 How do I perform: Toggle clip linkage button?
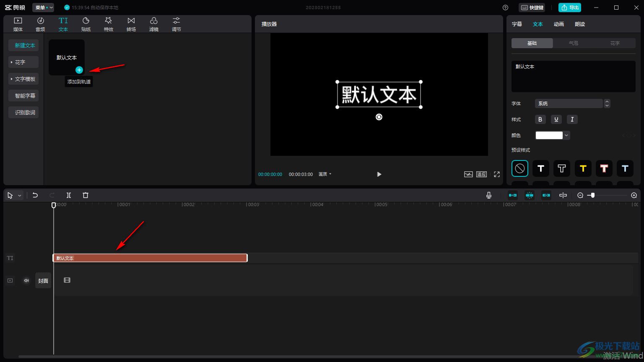point(546,195)
